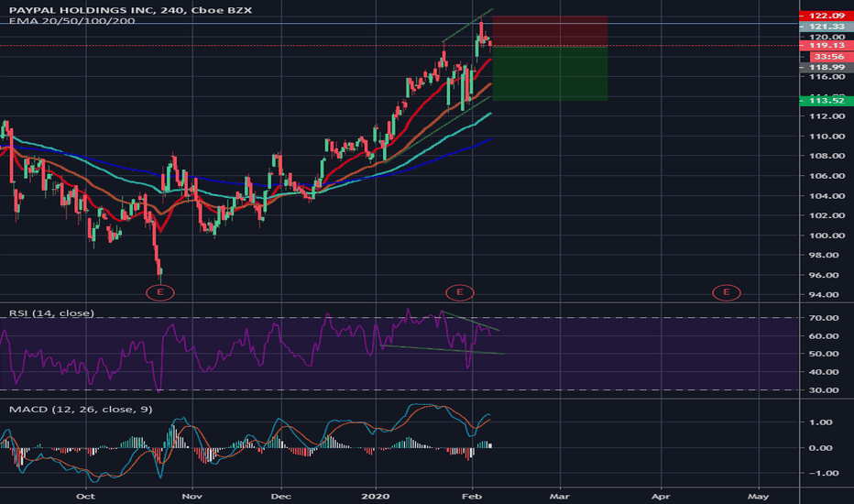Select the RSI (14, close) indicator label
Viewport: 854px width, 504px height.
pos(51,313)
